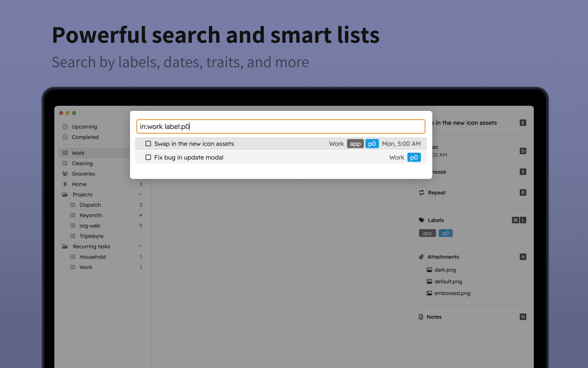Select the Cleaning list in sidebar

tap(82, 163)
